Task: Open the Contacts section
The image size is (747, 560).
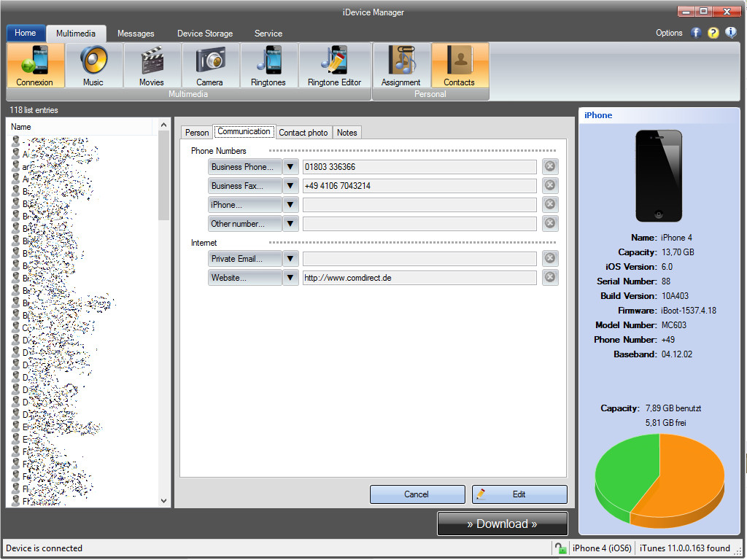Action: pyautogui.click(x=460, y=66)
